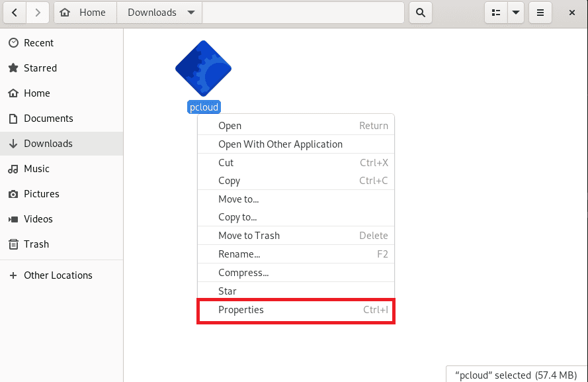Click the Home icon in path bar
588x382 pixels.
coord(65,13)
